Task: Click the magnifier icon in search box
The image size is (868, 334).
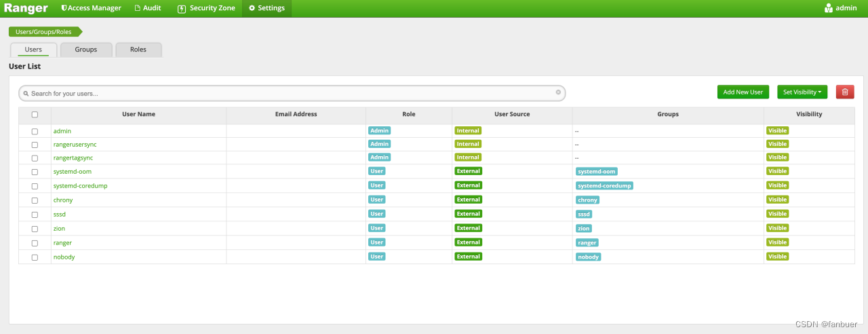Action: [x=26, y=94]
